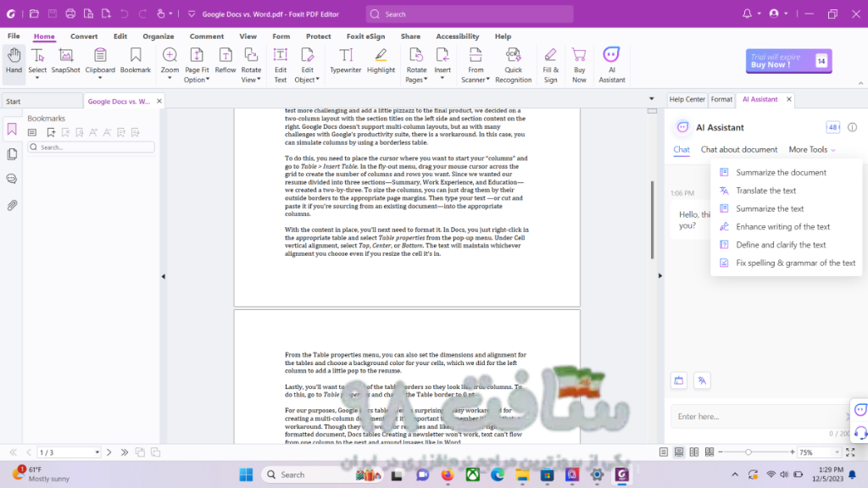
Task: Activate the SnapShot tool
Action: pos(66,60)
